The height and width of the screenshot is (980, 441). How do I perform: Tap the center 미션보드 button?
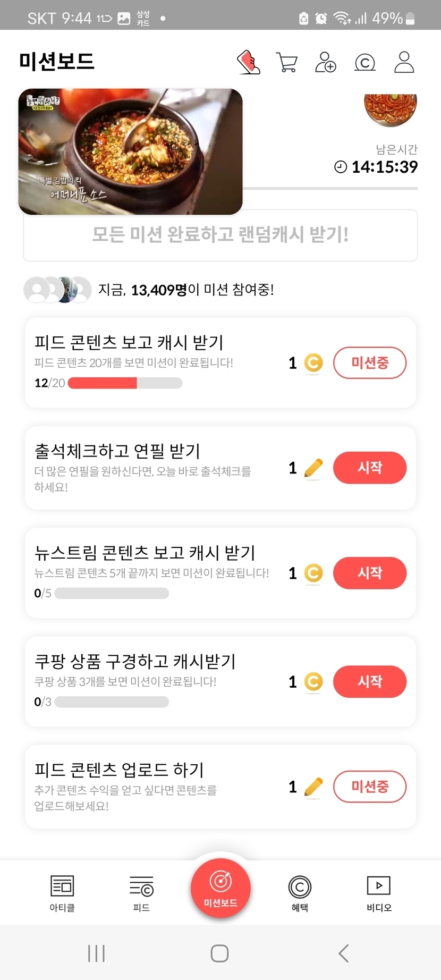(220, 888)
